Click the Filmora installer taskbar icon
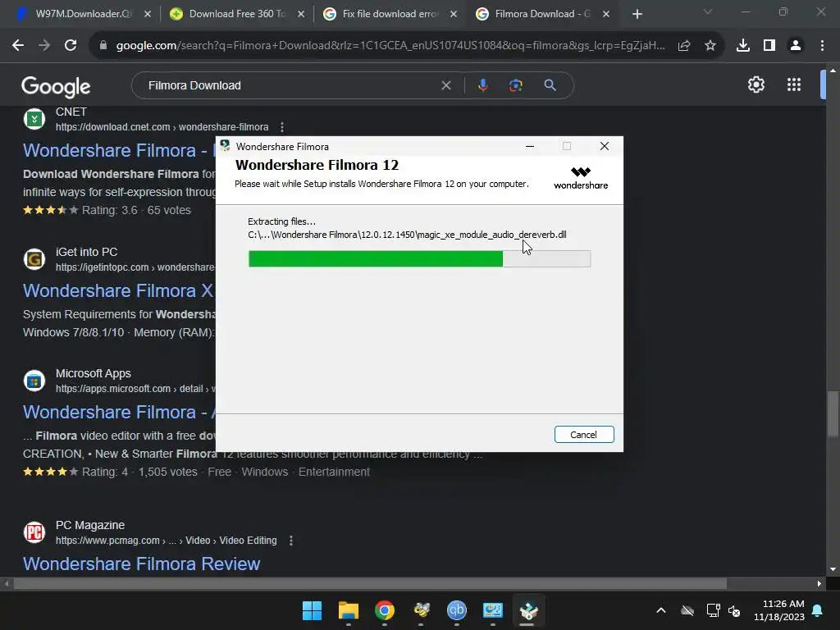Screen dimensions: 840x630 529,610
